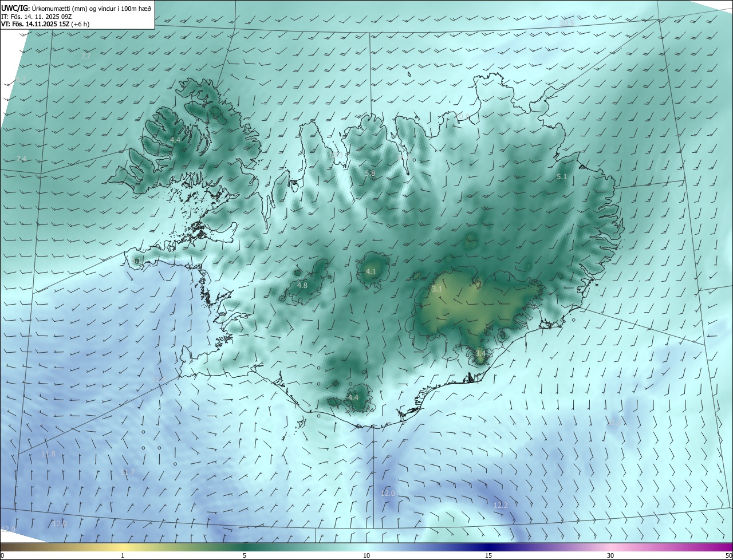The height and width of the screenshot is (560, 733).
Task: Click the '1' tick on the color scale
Action: pyautogui.click(x=123, y=556)
